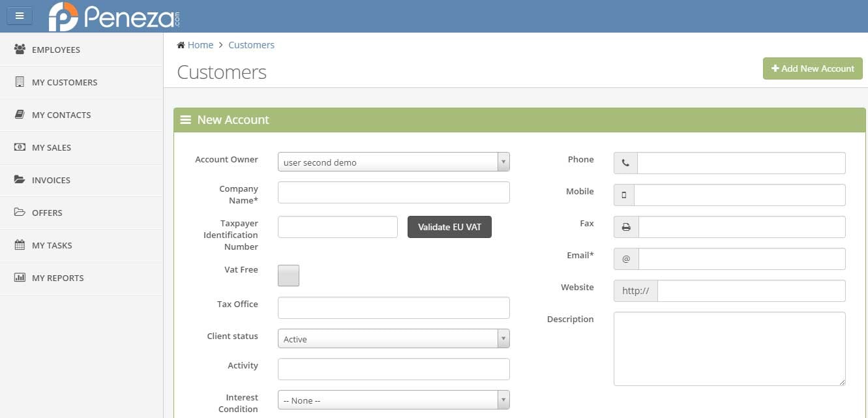Click the Employees sidebar icon
Image resolution: width=868 pixels, height=418 pixels.
coord(20,49)
